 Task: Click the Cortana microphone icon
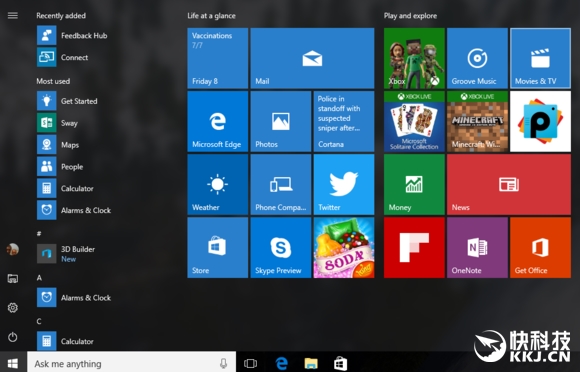[223, 363]
